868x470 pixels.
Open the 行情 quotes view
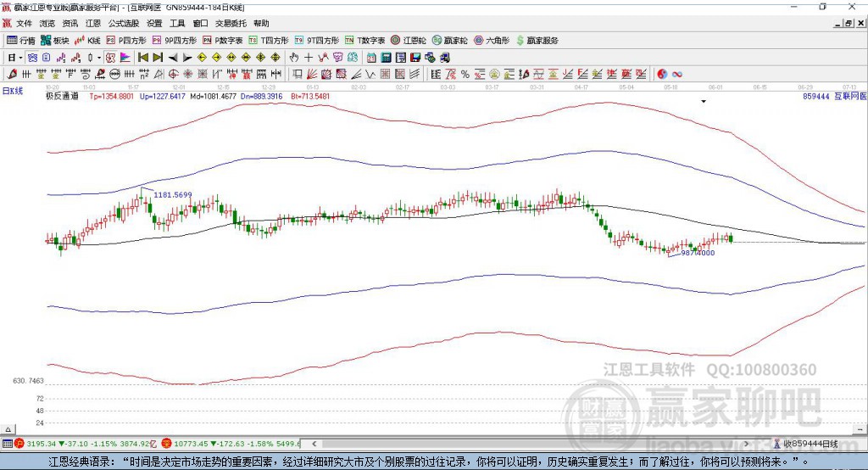[21, 41]
